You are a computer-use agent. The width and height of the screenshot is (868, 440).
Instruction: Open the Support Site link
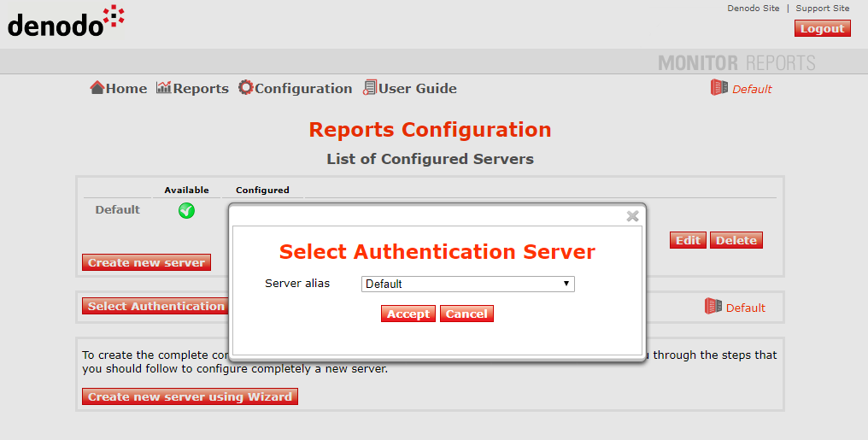(x=822, y=9)
